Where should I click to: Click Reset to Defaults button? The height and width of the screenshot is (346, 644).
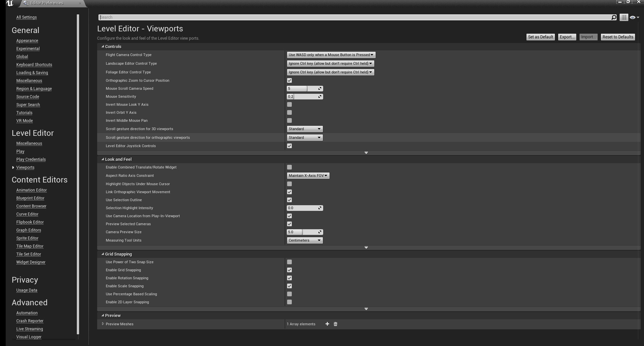coord(618,37)
